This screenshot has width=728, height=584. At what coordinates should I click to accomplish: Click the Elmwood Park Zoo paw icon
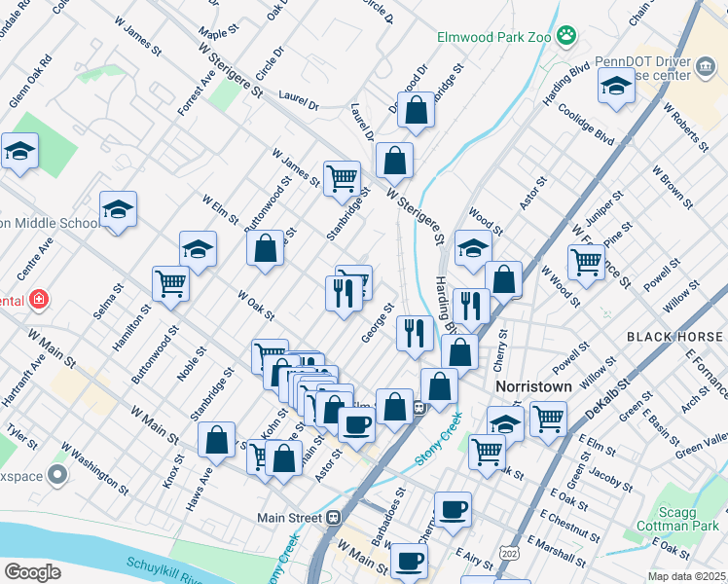[566, 36]
